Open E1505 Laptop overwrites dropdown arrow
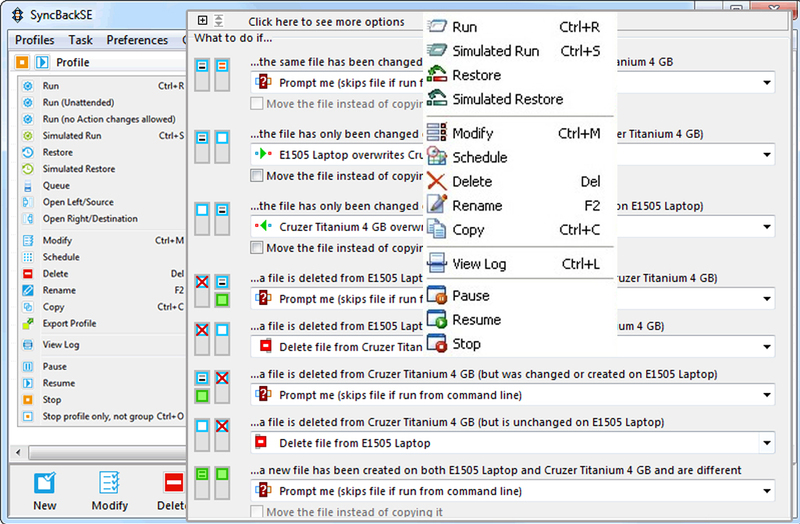The height and width of the screenshot is (524, 800). 767,155
